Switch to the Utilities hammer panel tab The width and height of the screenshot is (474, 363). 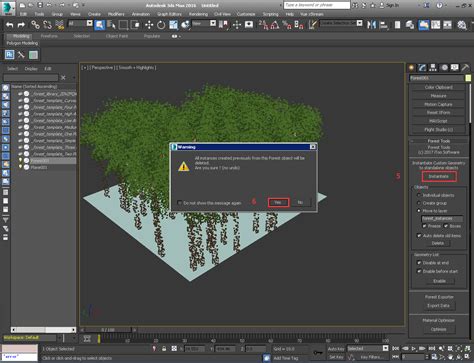[x=465, y=68]
